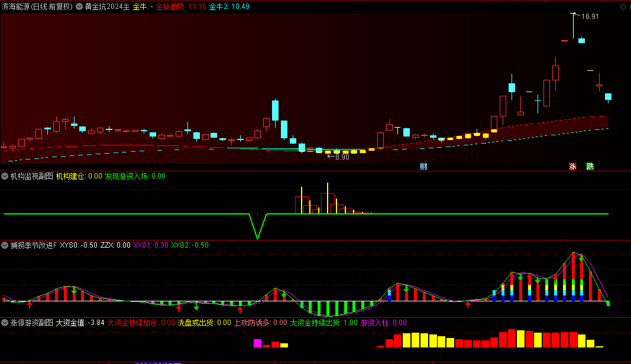The width and height of the screenshot is (631, 364).
Task: Select green XYS2: -0.50 value
Action: pyautogui.click(x=190, y=245)
